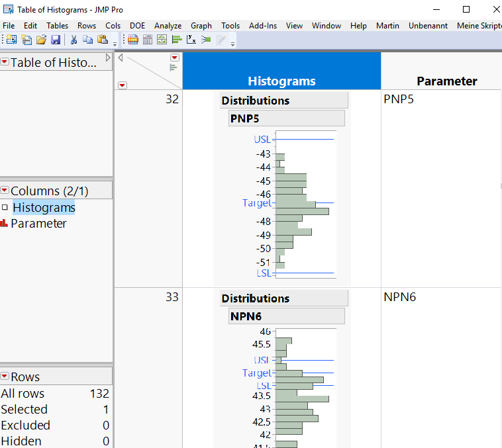Viewport: 502px width, 448px height.
Task: Collapse the side panels with the gray triangle
Action: point(121,58)
